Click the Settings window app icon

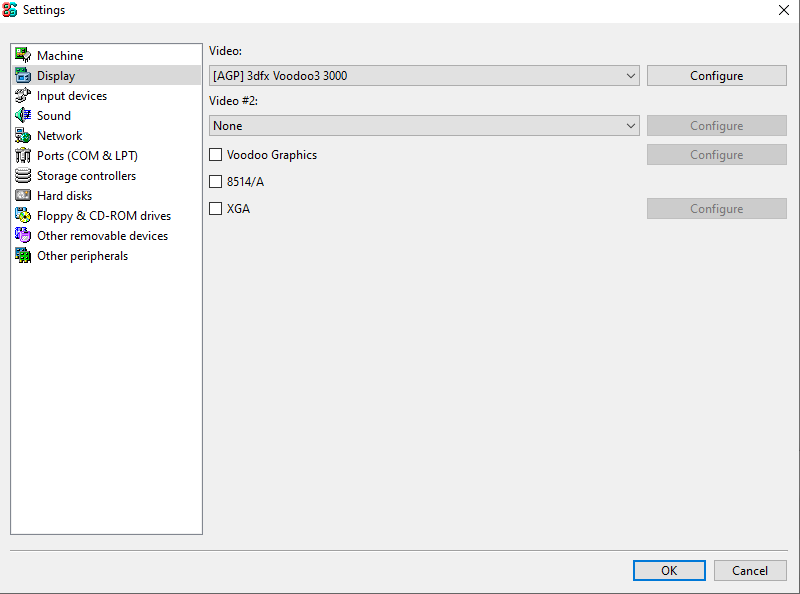[9, 10]
